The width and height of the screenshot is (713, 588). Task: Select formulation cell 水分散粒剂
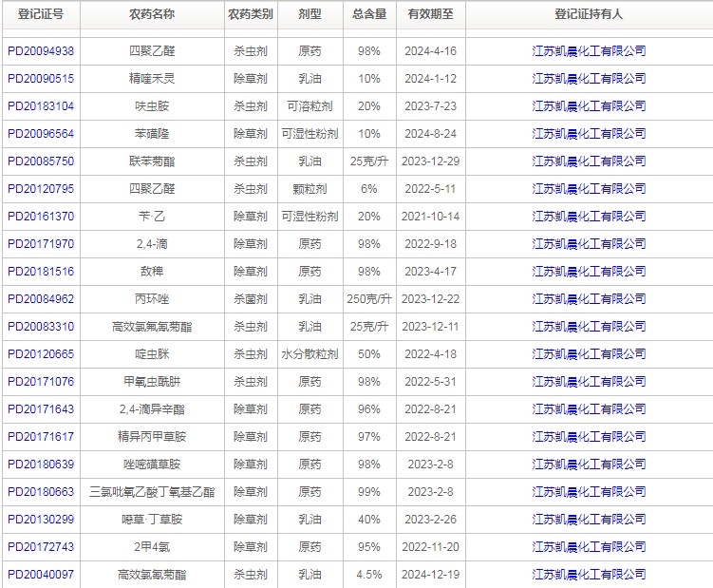(x=310, y=354)
